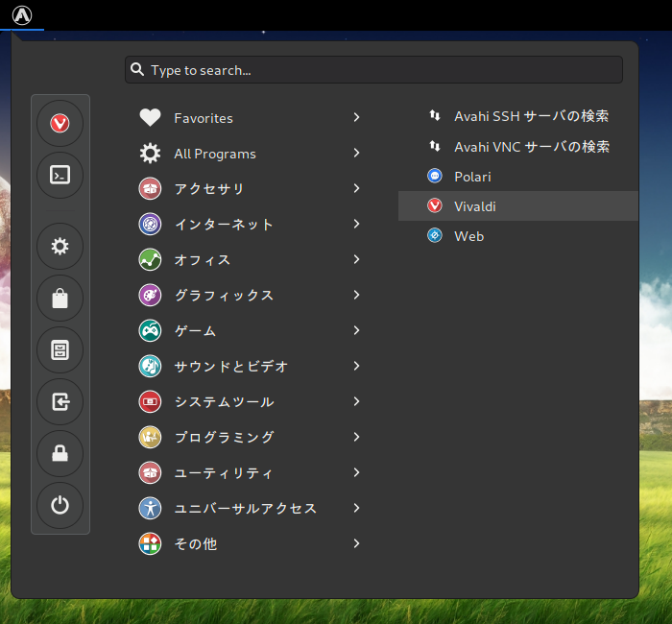Viewport: 672px width, 624px height.
Task: Expand ユーティリティ with its chevron arrow
Action: [x=356, y=472]
